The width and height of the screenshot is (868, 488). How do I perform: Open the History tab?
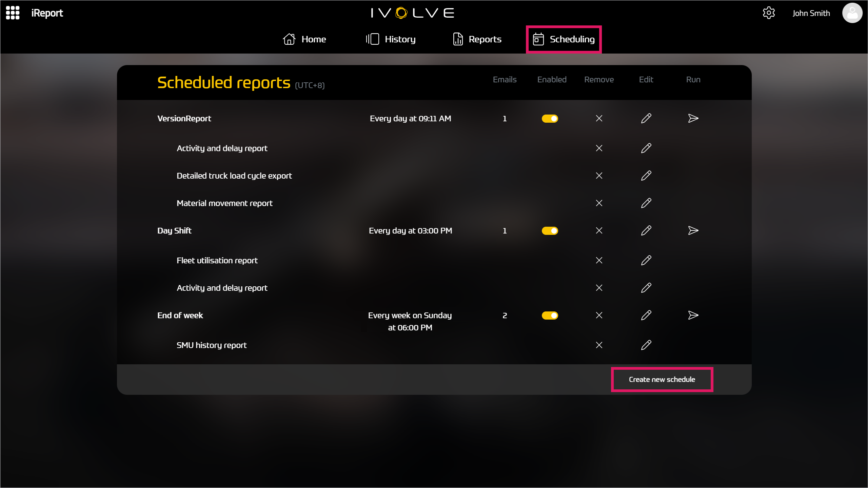(x=391, y=39)
